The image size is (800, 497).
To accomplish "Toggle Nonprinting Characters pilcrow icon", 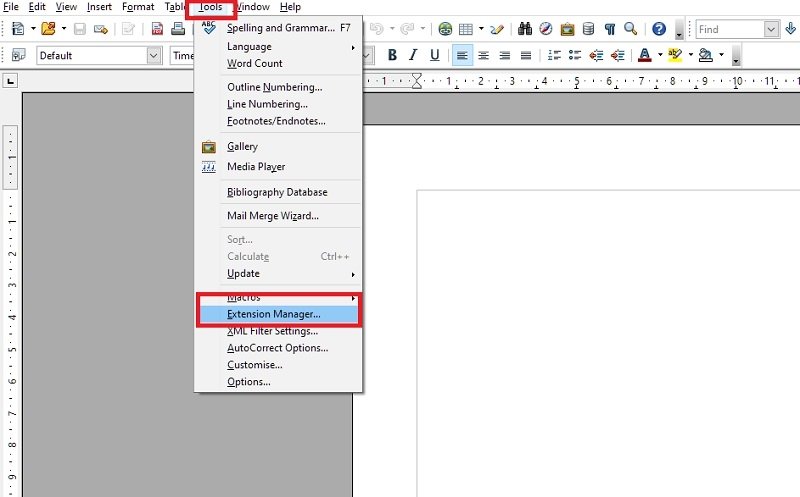I will coord(610,29).
